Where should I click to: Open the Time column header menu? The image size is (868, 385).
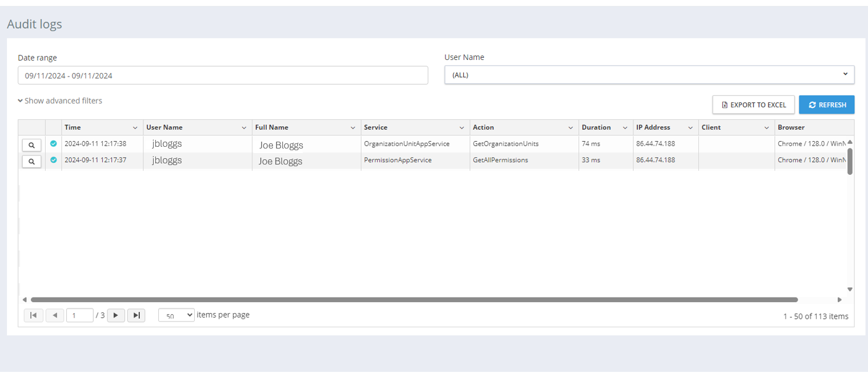click(135, 128)
